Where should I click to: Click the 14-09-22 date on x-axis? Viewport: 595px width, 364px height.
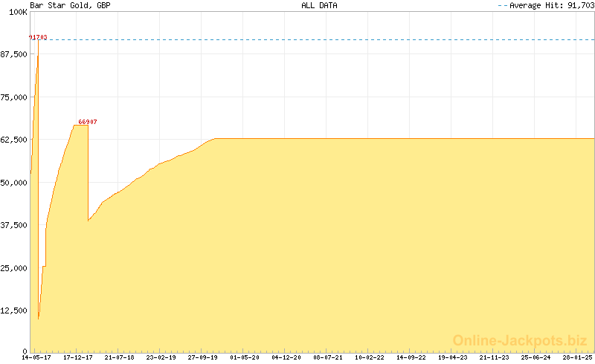click(411, 357)
